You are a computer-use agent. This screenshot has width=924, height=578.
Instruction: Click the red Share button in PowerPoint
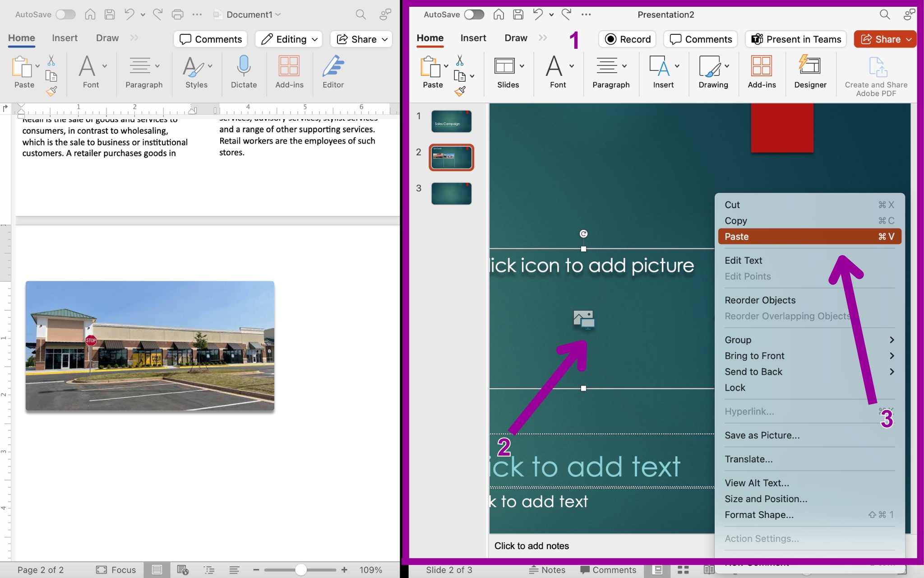tap(885, 39)
